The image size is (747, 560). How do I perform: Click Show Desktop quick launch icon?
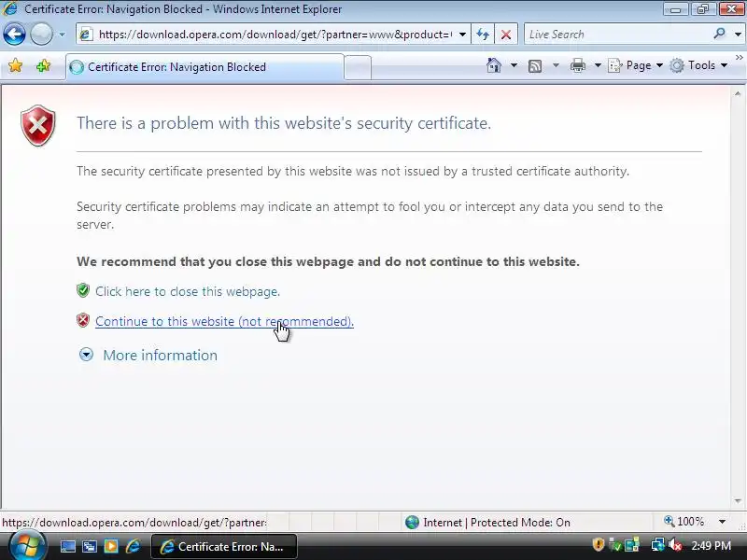[67, 546]
